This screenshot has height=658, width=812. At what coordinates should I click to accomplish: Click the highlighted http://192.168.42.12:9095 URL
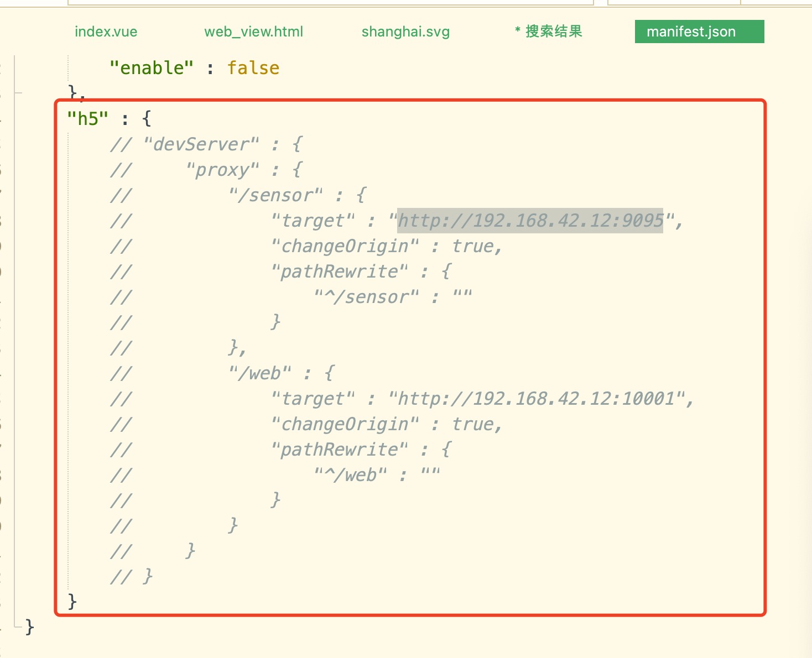529,220
